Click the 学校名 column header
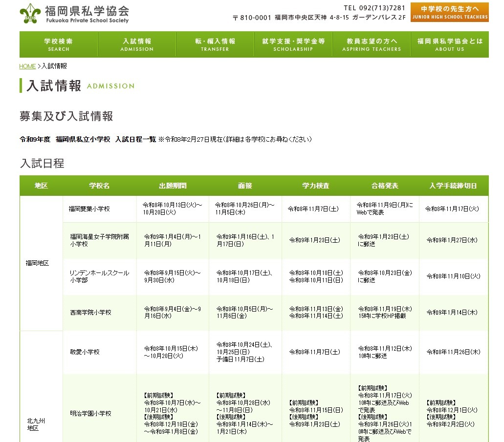 coord(99,186)
